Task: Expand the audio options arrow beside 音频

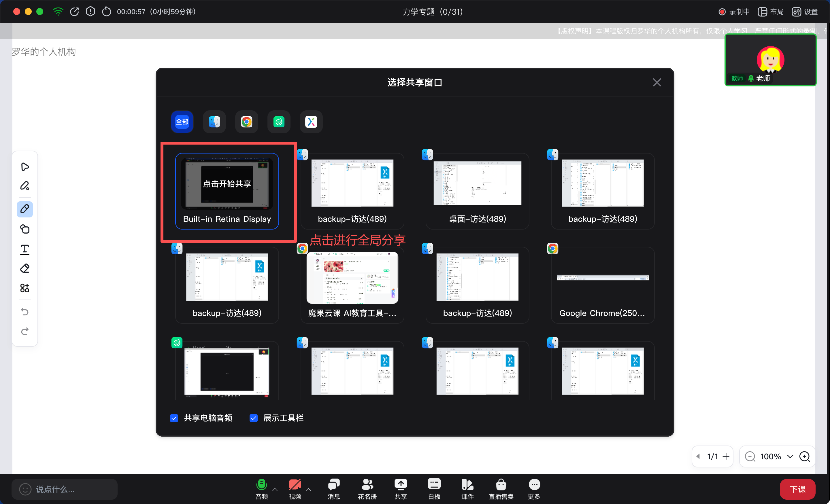Action: (275, 489)
